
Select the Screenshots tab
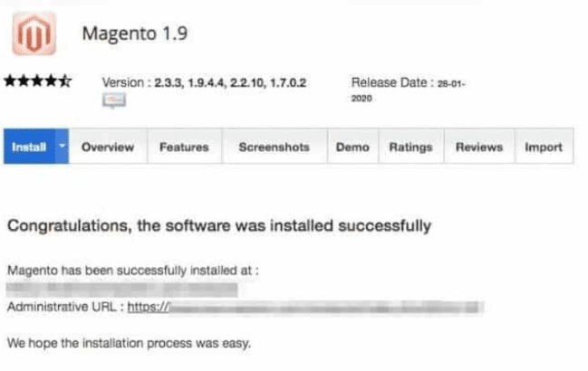tap(275, 147)
